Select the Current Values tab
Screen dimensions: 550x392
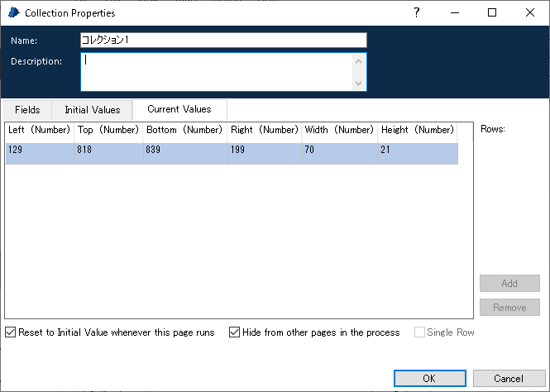[x=179, y=109]
